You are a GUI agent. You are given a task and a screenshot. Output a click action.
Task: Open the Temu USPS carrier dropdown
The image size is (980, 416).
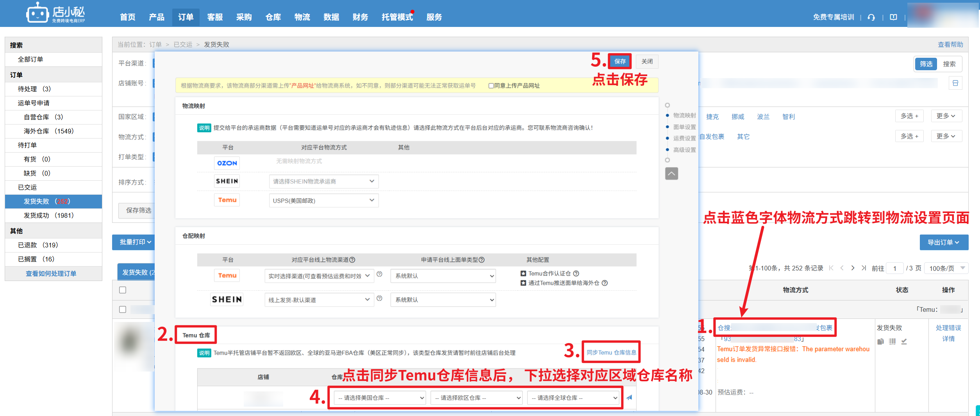(323, 201)
